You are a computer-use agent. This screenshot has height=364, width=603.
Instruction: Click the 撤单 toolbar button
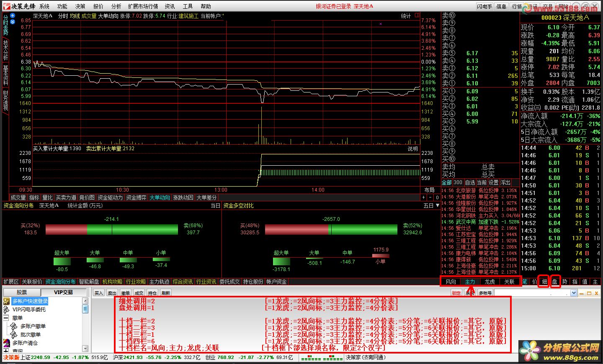[126, 293]
